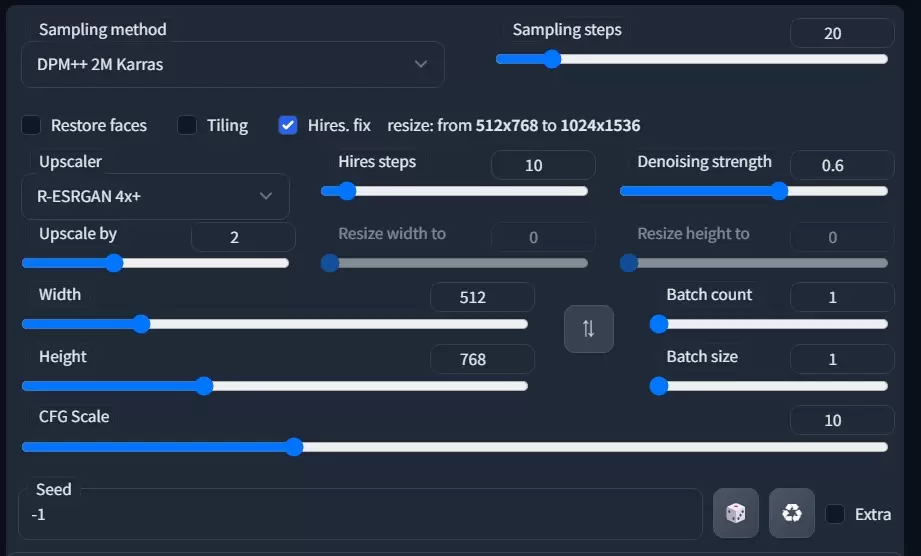The width and height of the screenshot is (921, 556).
Task: Click the recycle reuse seed icon
Action: pos(792,513)
